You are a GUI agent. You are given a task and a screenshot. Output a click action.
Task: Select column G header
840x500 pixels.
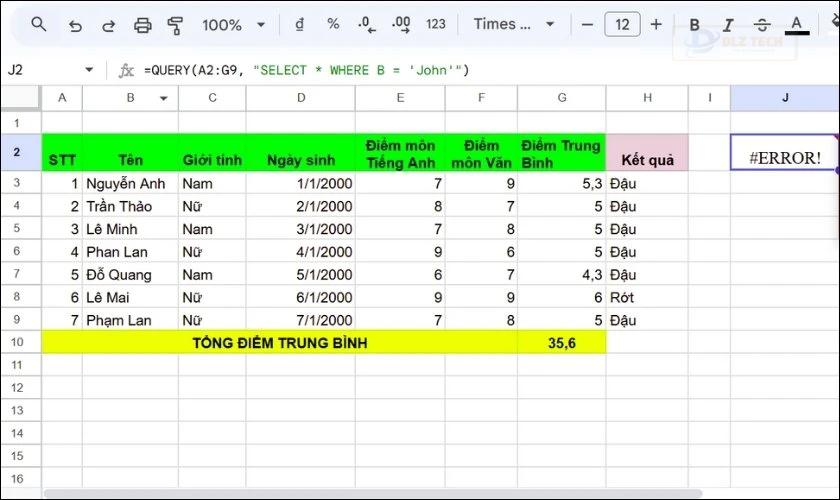[x=561, y=98]
